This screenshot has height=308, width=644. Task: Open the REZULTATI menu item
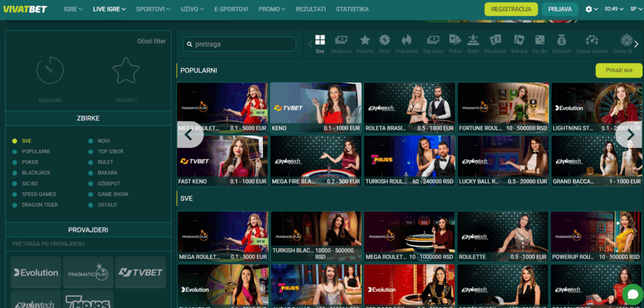(x=311, y=9)
